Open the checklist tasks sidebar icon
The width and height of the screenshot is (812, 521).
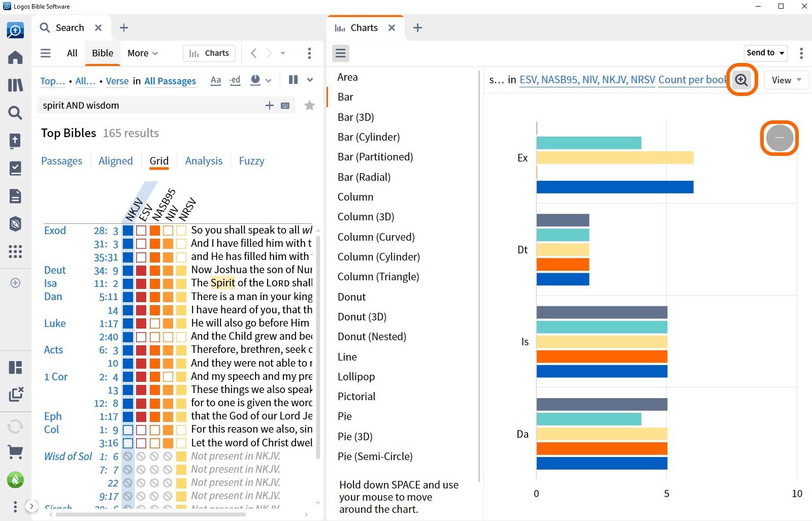point(15,168)
